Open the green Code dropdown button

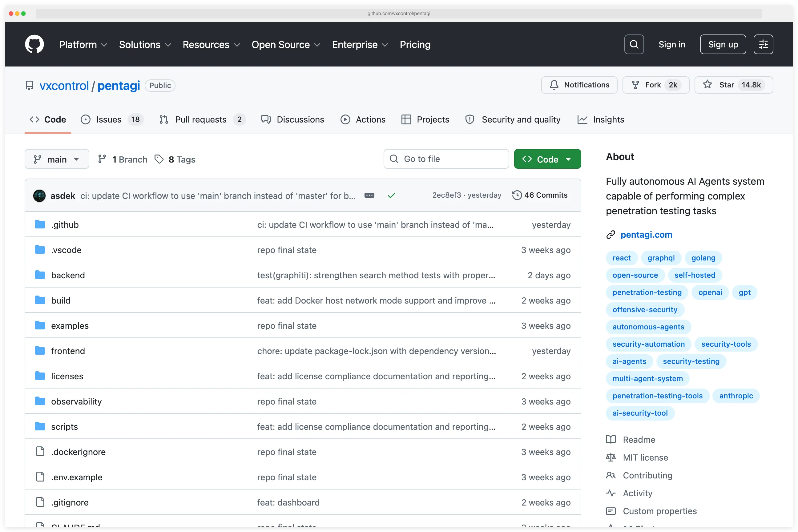click(547, 159)
